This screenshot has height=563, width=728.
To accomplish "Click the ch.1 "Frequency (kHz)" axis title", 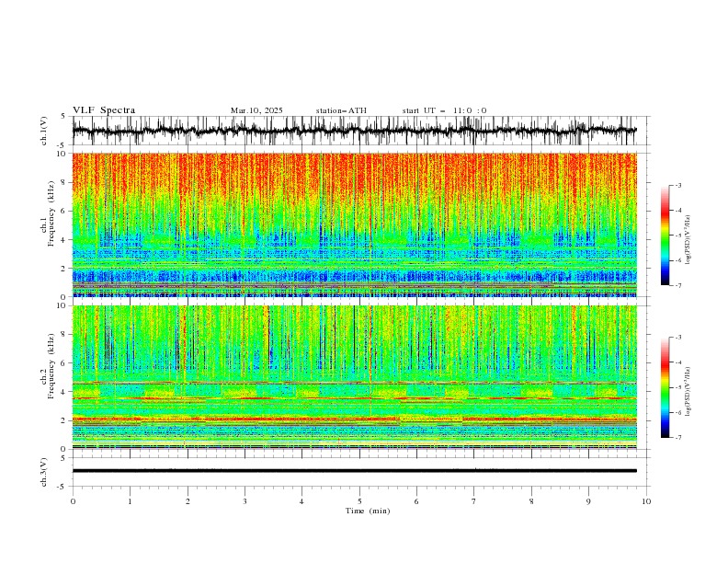I will coord(52,213).
